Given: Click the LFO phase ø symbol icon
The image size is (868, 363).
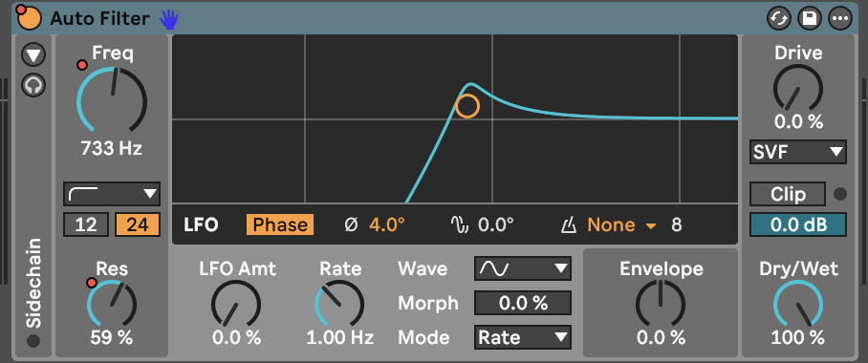Looking at the screenshot, I should pyautogui.click(x=351, y=224).
